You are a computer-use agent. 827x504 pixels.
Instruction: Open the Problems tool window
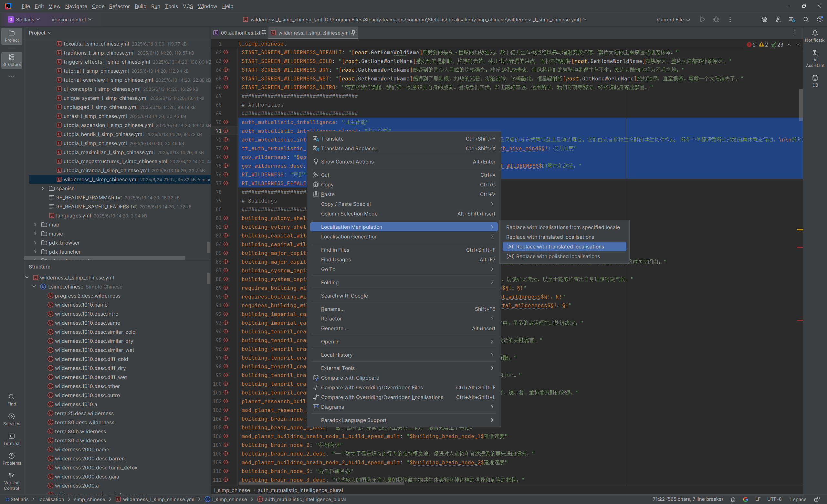[12, 459]
